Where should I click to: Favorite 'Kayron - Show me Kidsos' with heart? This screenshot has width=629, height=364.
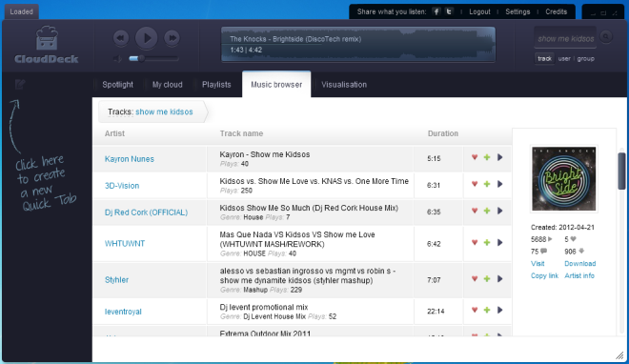[475, 157]
